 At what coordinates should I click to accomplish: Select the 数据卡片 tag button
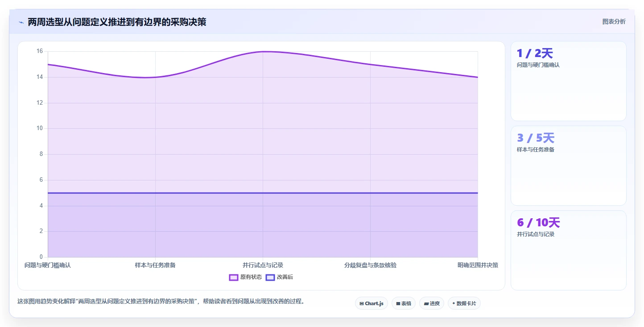[464, 303]
